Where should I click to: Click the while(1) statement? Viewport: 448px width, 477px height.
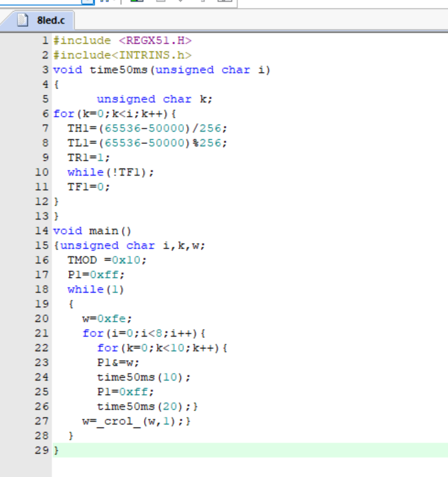pyautogui.click(x=96, y=289)
